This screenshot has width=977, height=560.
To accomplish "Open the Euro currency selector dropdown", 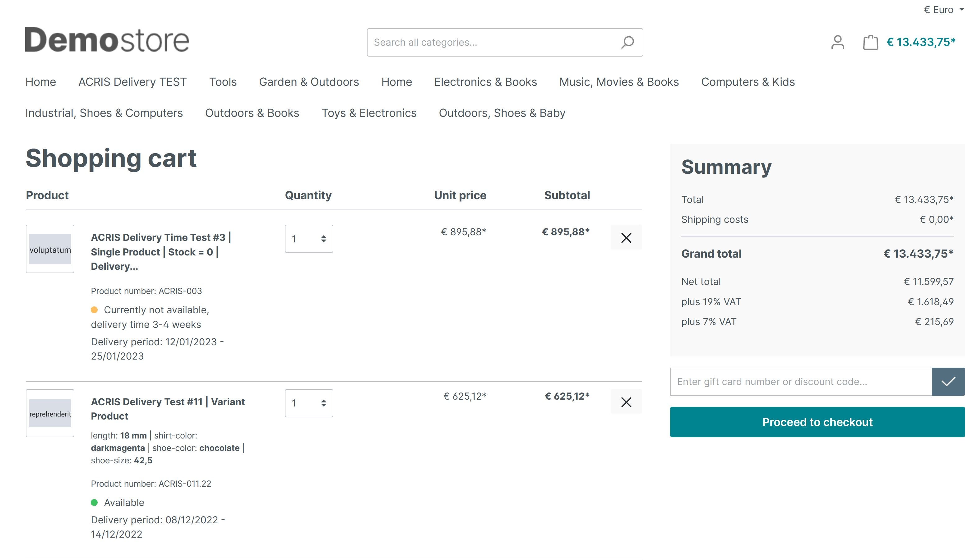I will click(936, 9).
